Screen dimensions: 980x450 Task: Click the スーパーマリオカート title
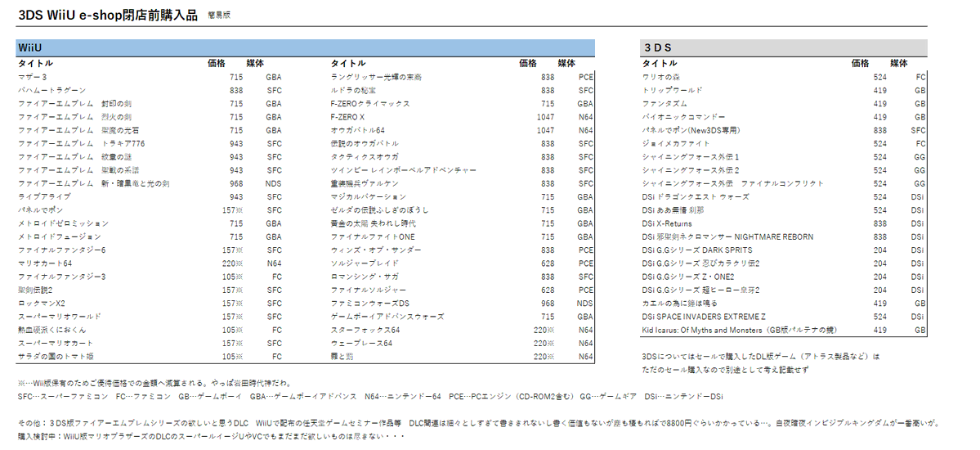click(56, 343)
